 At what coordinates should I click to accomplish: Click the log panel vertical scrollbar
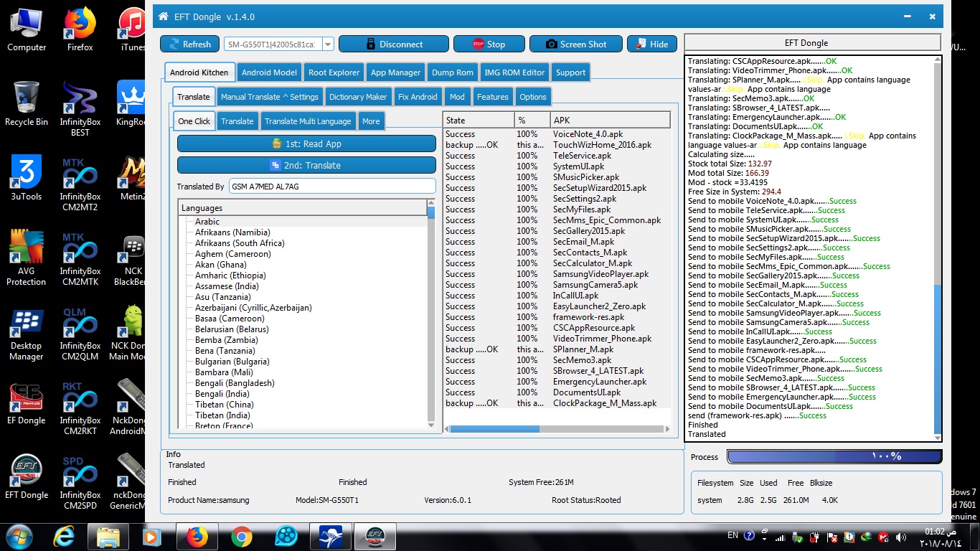[938, 248]
